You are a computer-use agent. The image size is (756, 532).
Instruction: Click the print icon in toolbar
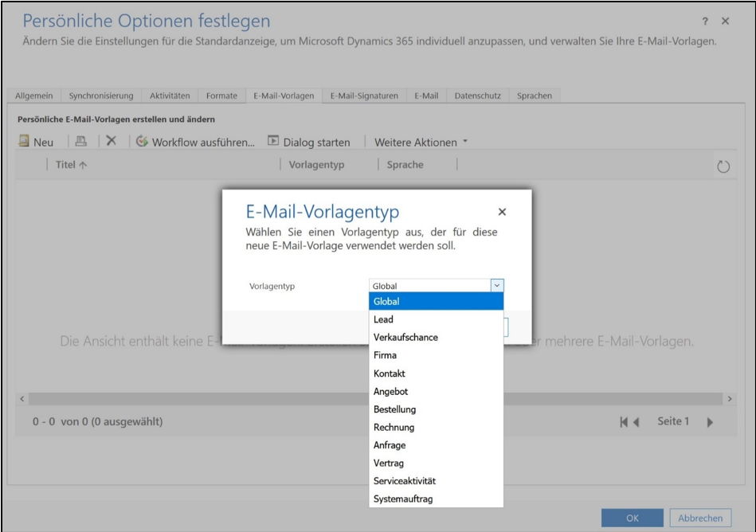point(81,141)
